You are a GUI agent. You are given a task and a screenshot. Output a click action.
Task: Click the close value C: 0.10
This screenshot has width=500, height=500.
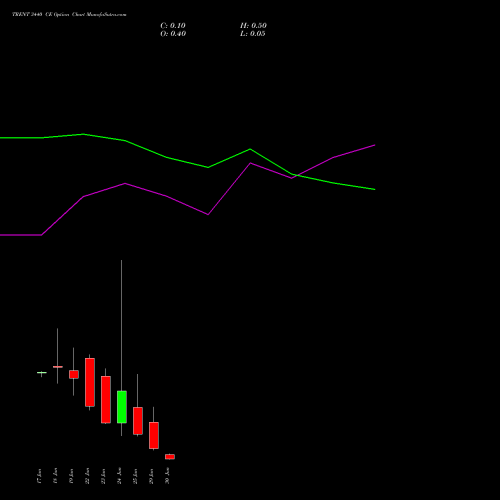point(173,26)
